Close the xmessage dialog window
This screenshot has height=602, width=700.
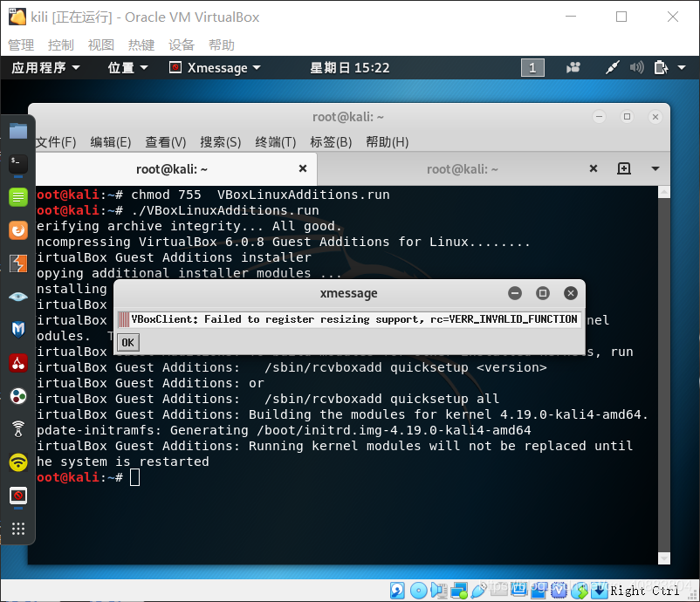pos(571,293)
